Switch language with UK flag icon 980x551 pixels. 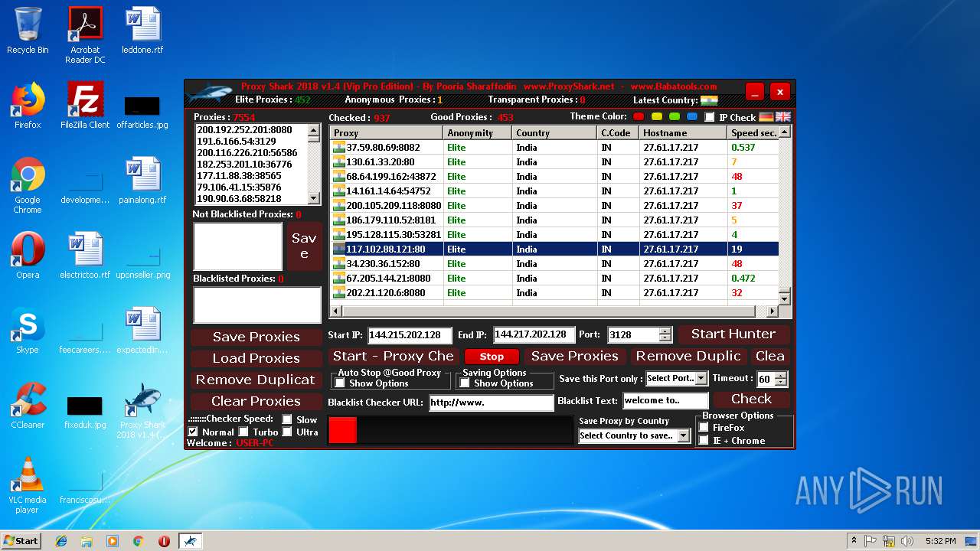[x=783, y=117]
